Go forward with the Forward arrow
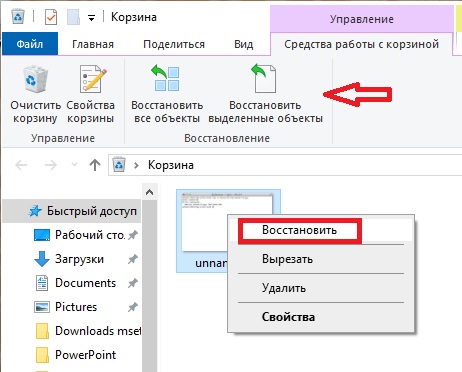462x372 pixels. [51, 165]
